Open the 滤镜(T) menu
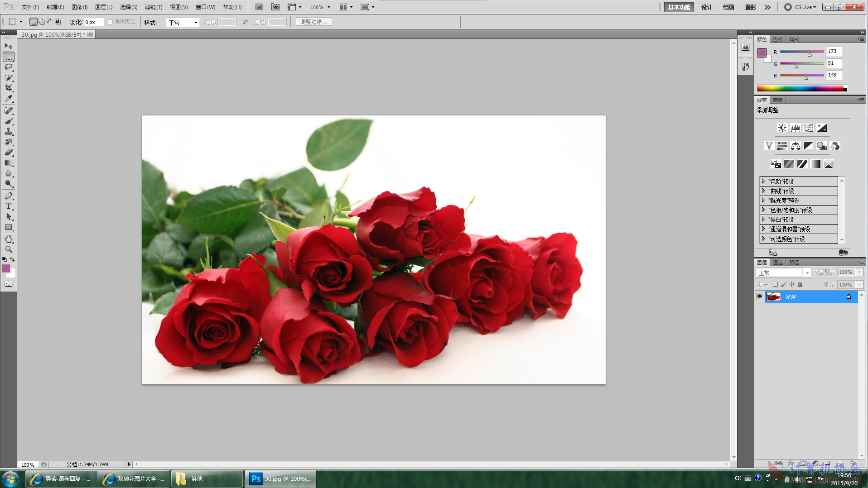The image size is (868, 488). click(x=154, y=7)
